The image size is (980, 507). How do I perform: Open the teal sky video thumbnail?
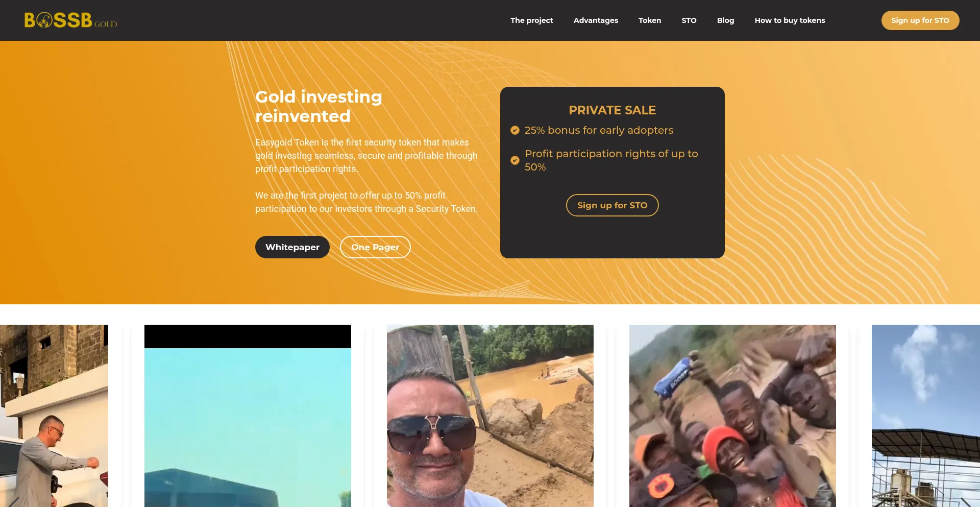pyautogui.click(x=248, y=416)
